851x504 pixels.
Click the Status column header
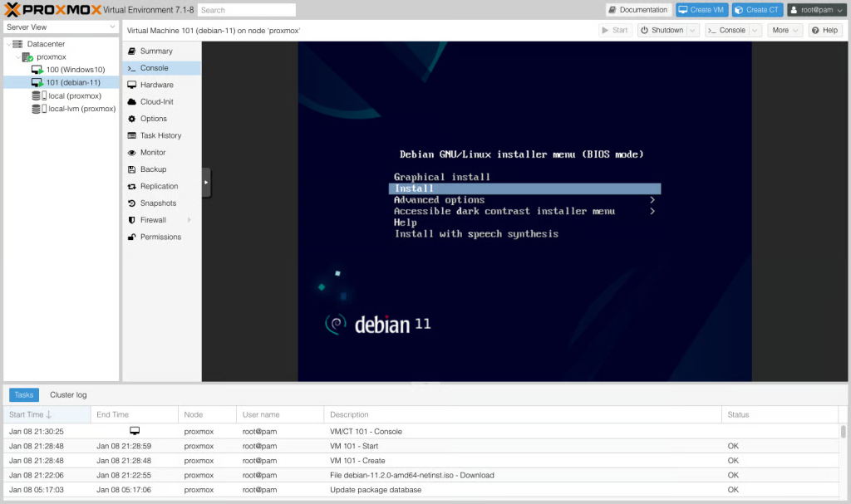coord(780,414)
